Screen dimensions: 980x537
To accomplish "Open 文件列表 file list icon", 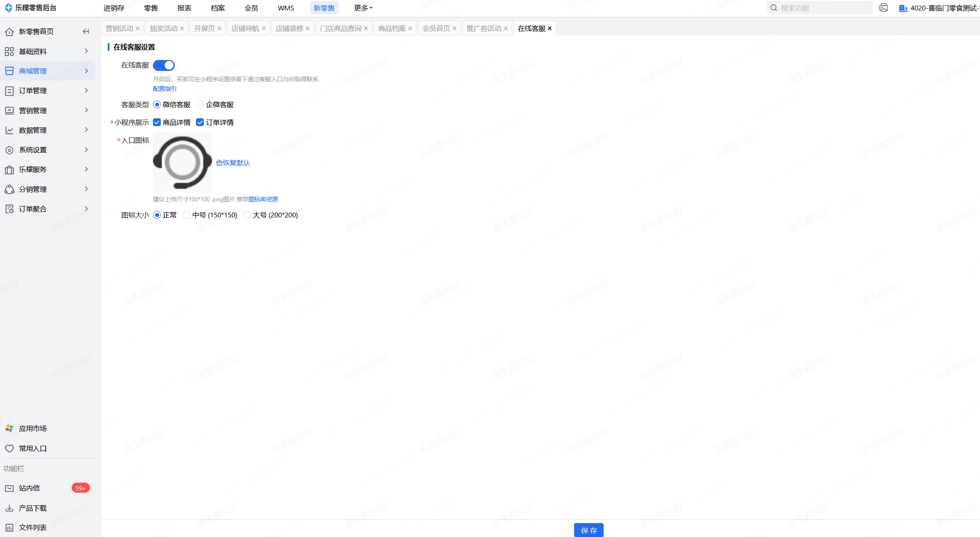I will click(9, 527).
